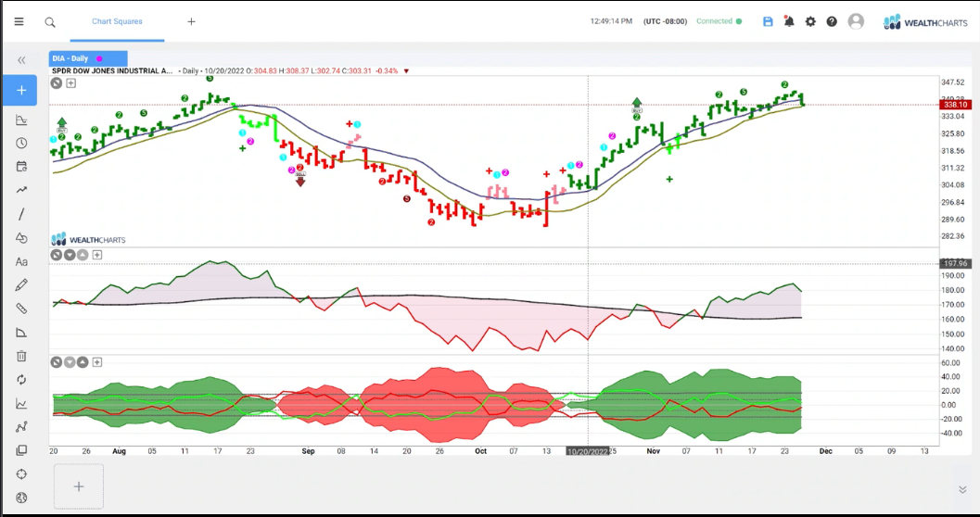Click the trash delete drawings icon
The height and width of the screenshot is (517, 980).
click(21, 356)
